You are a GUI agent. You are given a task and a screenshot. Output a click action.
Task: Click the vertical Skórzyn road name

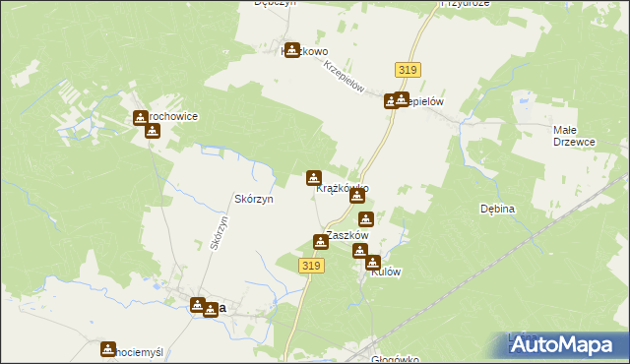(220, 233)
